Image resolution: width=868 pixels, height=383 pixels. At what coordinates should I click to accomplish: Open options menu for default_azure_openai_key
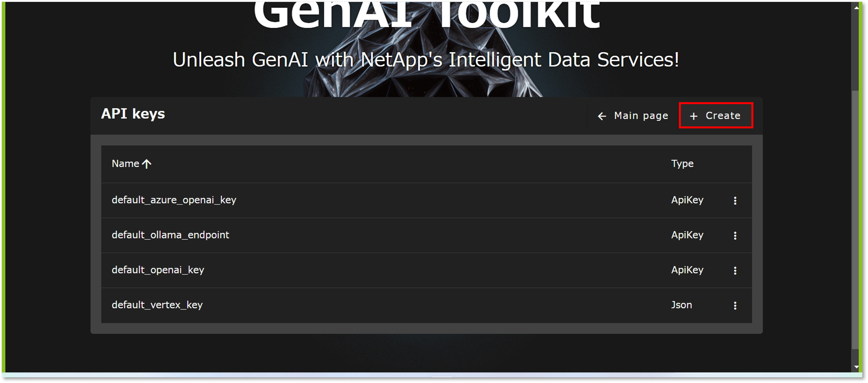click(735, 201)
